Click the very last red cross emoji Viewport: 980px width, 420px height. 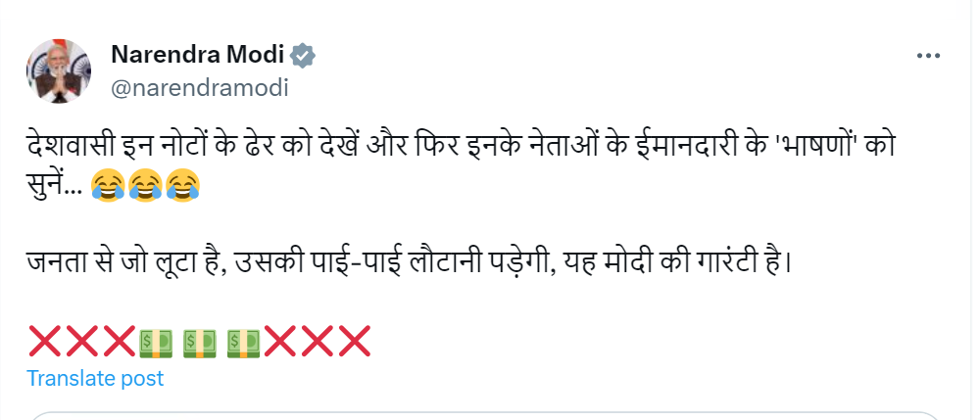pos(354,341)
